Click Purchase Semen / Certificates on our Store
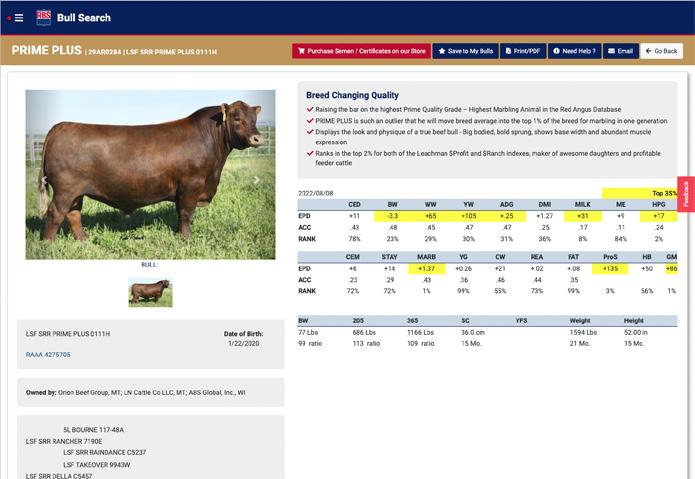The image size is (695, 479). pyautogui.click(x=359, y=50)
